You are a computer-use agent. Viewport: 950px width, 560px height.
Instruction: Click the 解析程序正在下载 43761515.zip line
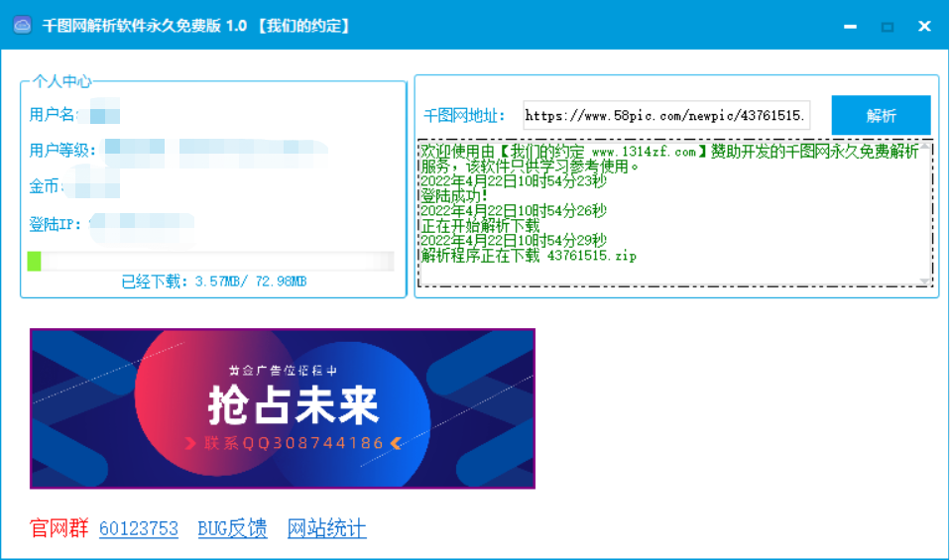[x=529, y=256]
